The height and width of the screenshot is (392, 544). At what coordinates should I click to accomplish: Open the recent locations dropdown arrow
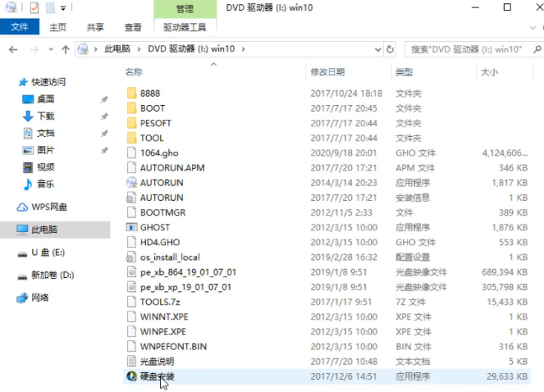point(50,49)
